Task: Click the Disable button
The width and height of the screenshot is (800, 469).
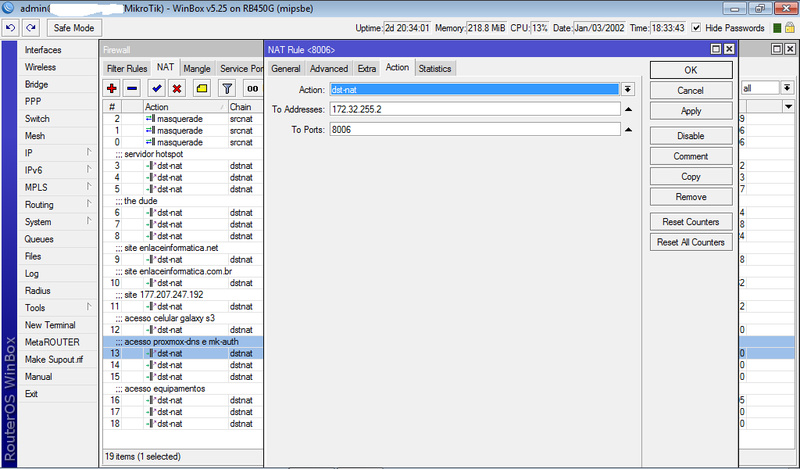Action: [691, 136]
